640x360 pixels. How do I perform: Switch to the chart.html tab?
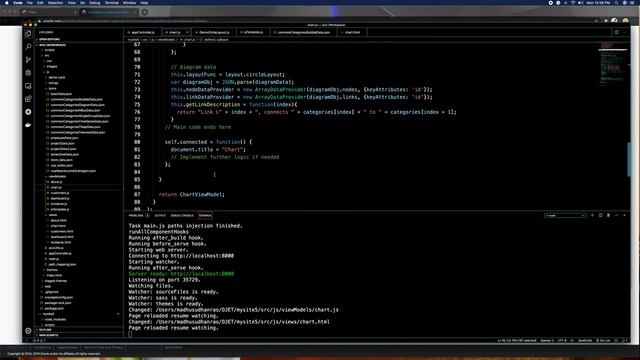tap(352, 32)
